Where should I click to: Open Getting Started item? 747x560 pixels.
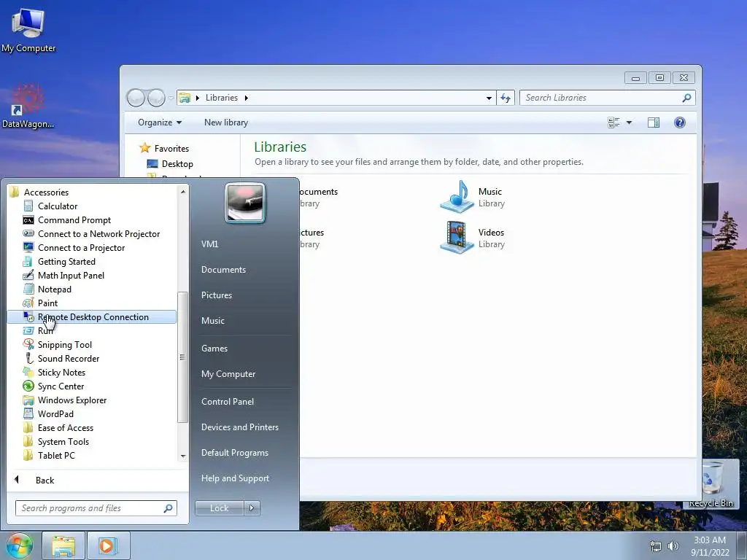[x=66, y=262]
